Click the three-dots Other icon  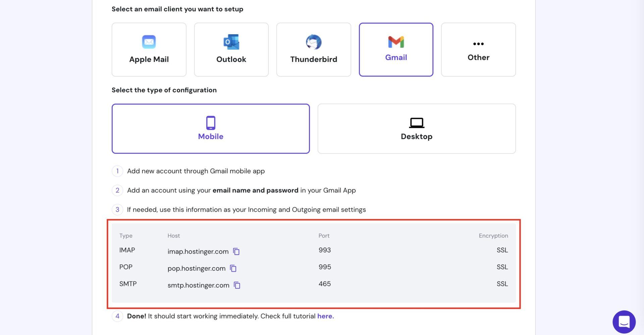click(x=478, y=44)
